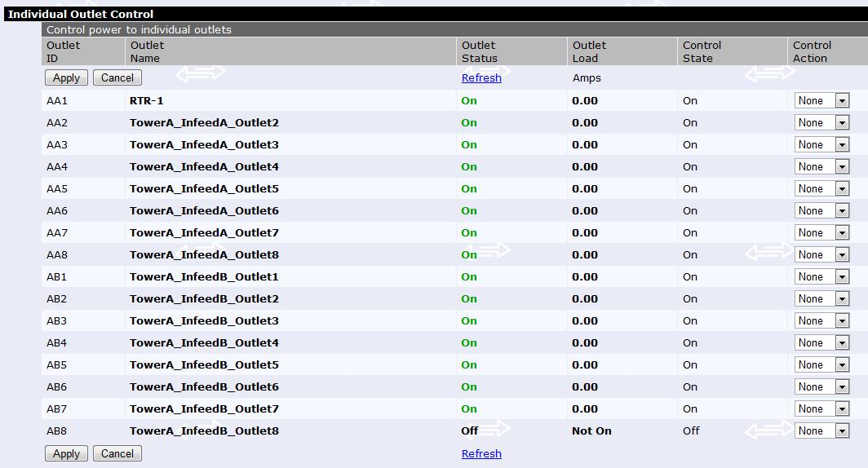868x468 pixels.
Task: Click the Outlet Status column header
Action: coord(479,52)
